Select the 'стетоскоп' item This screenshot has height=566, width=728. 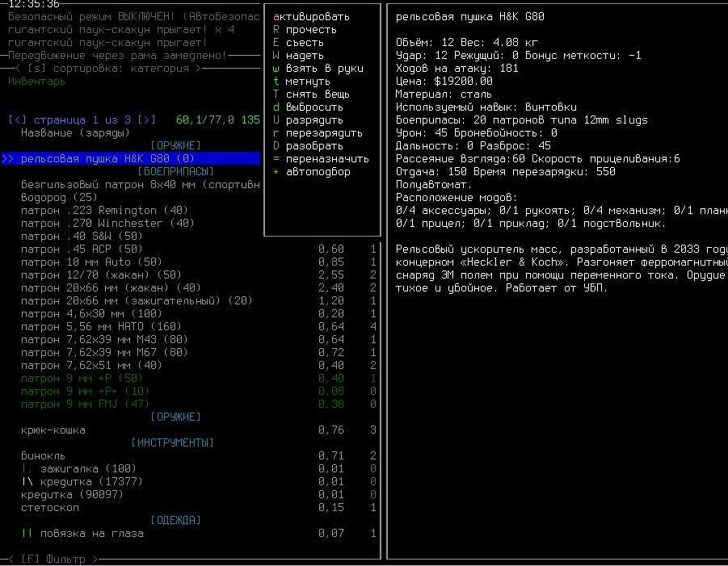coord(49,508)
